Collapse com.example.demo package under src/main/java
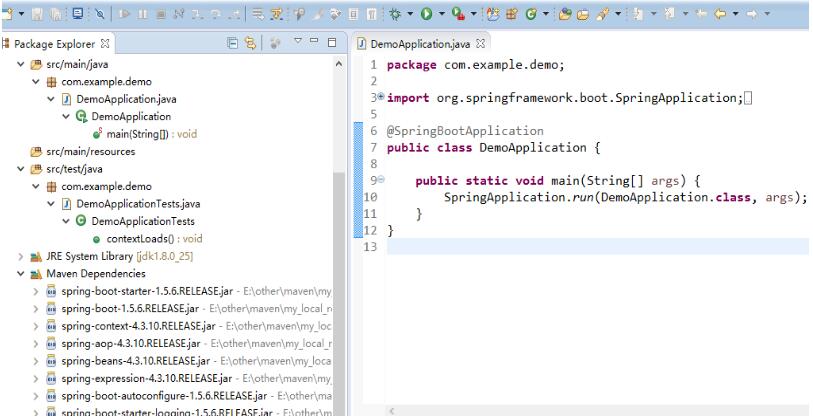 [36, 82]
